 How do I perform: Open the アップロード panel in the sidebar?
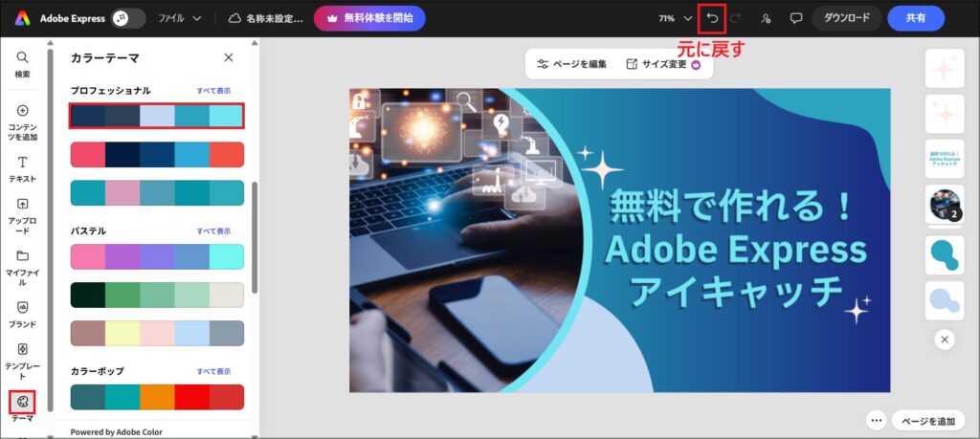click(23, 217)
